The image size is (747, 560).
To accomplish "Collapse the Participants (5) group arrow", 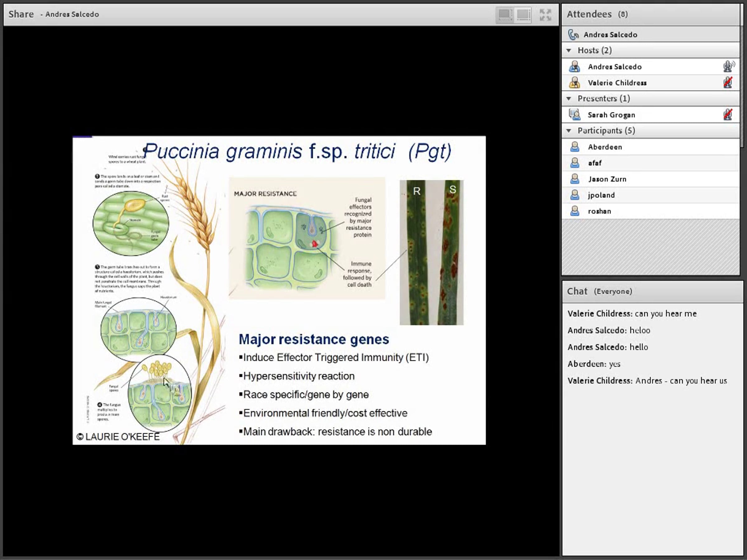I will pyautogui.click(x=569, y=131).
